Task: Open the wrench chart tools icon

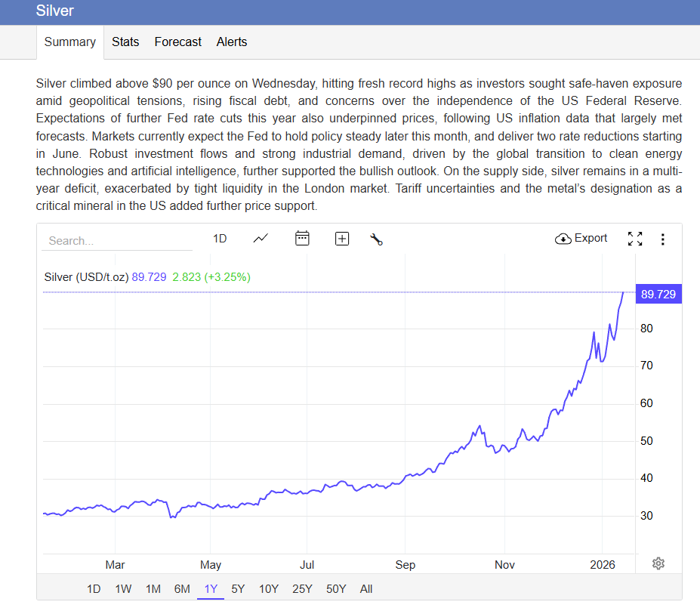Action: (377, 239)
